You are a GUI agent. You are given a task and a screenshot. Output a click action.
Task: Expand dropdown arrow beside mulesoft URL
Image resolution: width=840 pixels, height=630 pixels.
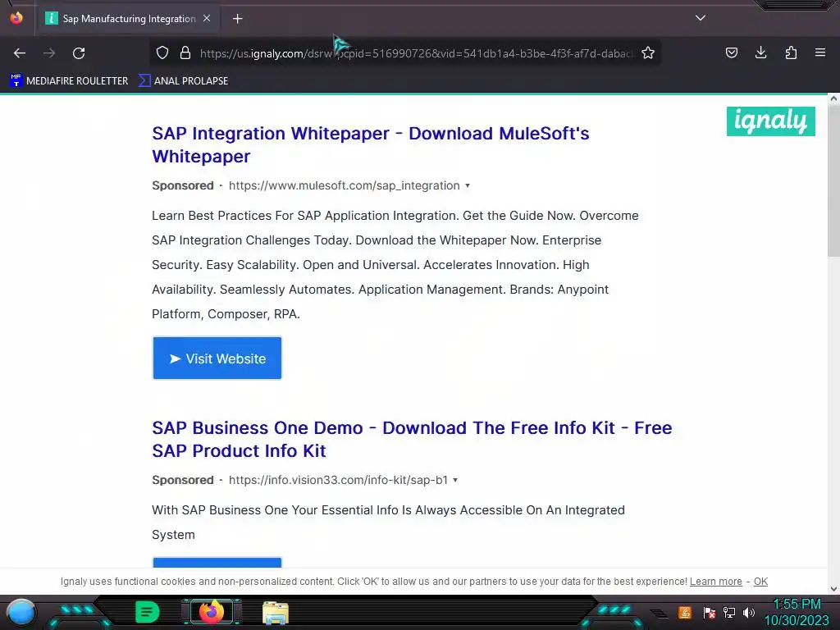pos(468,186)
